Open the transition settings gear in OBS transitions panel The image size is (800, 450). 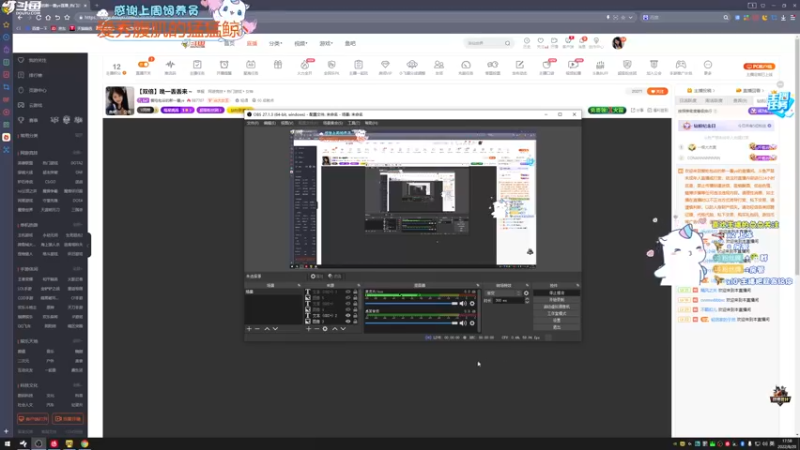(x=526, y=293)
